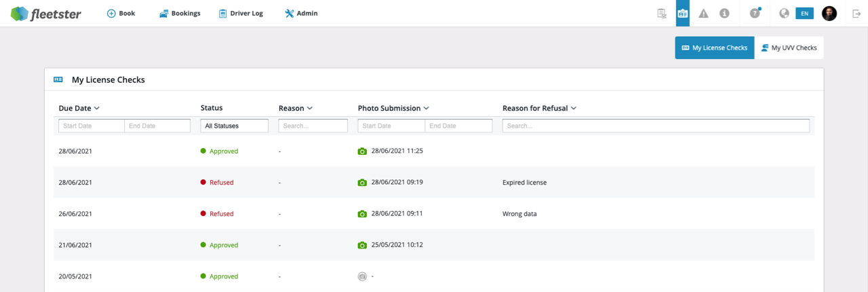Click the clipboard checklist icon in header
868x292 pixels.
pos(661,13)
